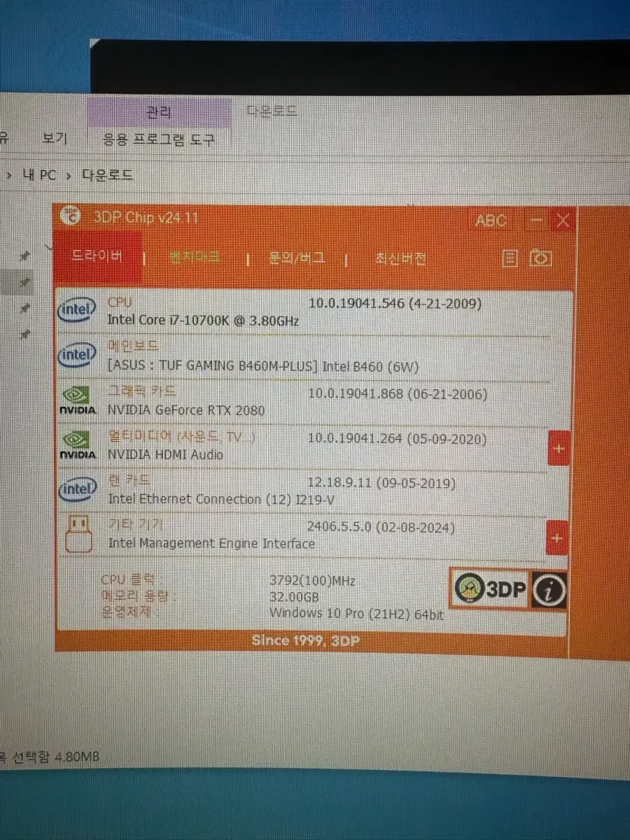Close the 3DP Chip window
630x840 pixels.
tap(563, 220)
